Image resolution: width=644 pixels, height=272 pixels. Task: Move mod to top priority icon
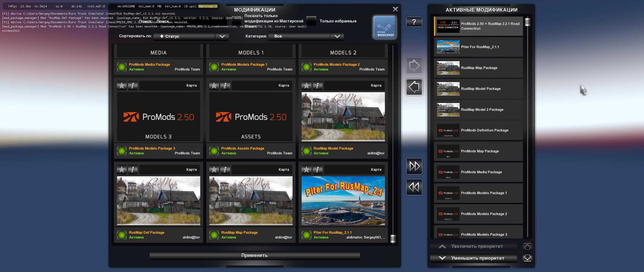coord(527,246)
